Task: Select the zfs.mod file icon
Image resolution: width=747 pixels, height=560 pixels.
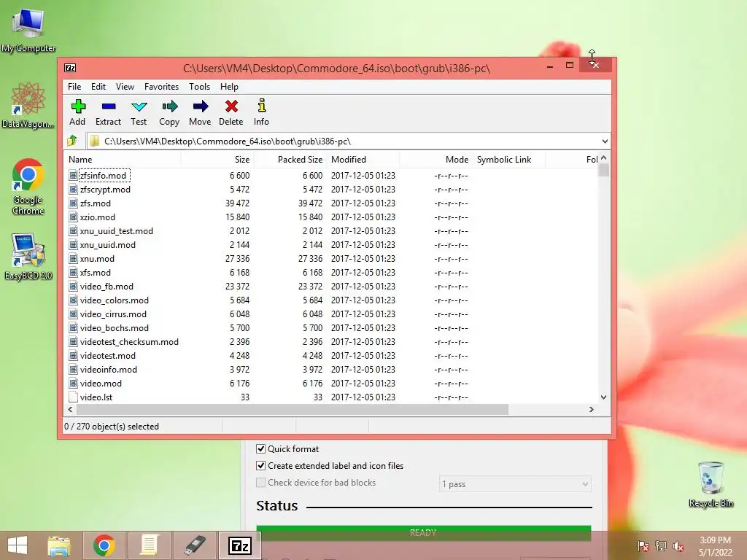Action: pos(73,203)
